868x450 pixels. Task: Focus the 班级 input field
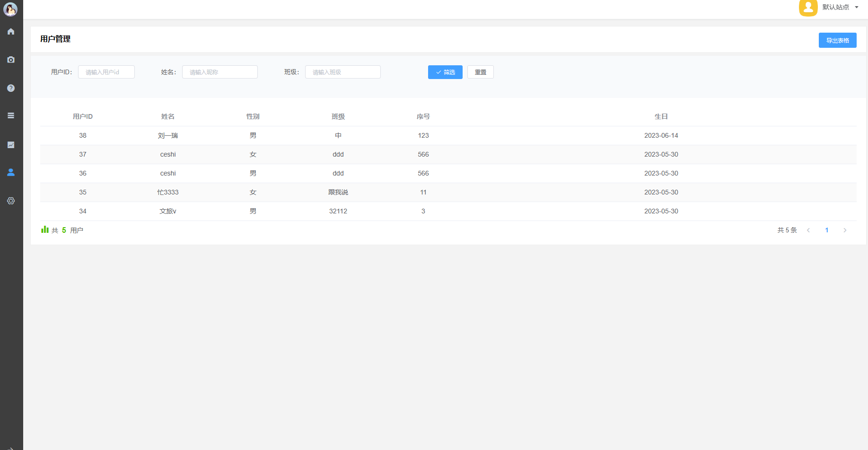coord(343,72)
